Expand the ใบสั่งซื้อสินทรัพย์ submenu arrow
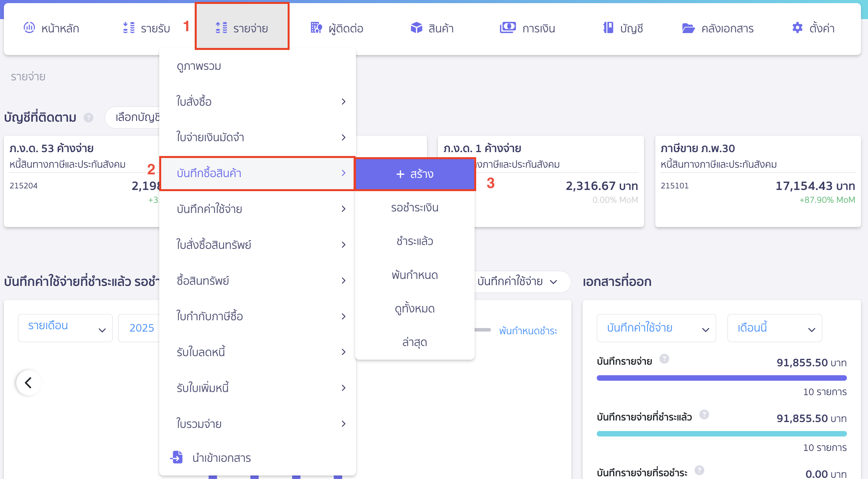Screen dimensions: 868x479 [x=343, y=245]
